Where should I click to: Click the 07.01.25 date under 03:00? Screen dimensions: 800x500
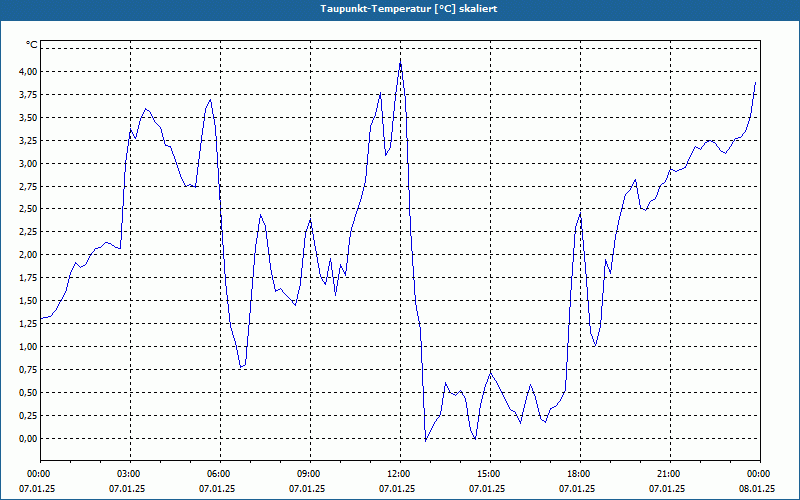(x=127, y=489)
